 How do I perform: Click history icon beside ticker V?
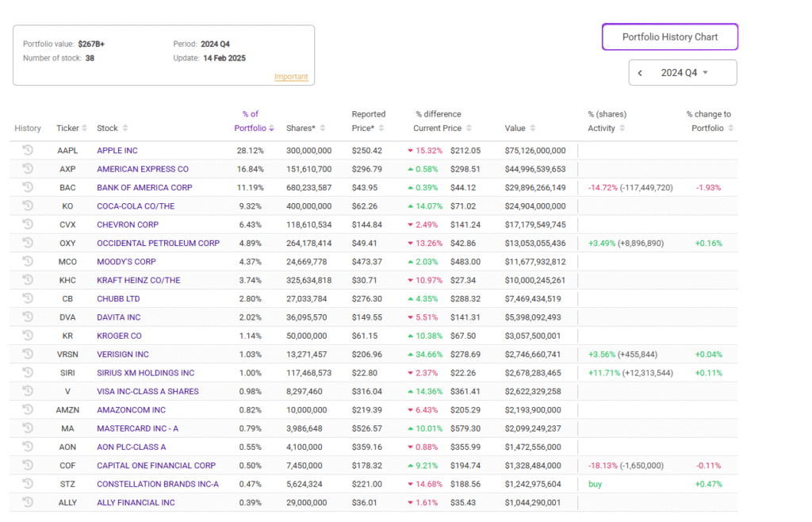click(x=28, y=391)
